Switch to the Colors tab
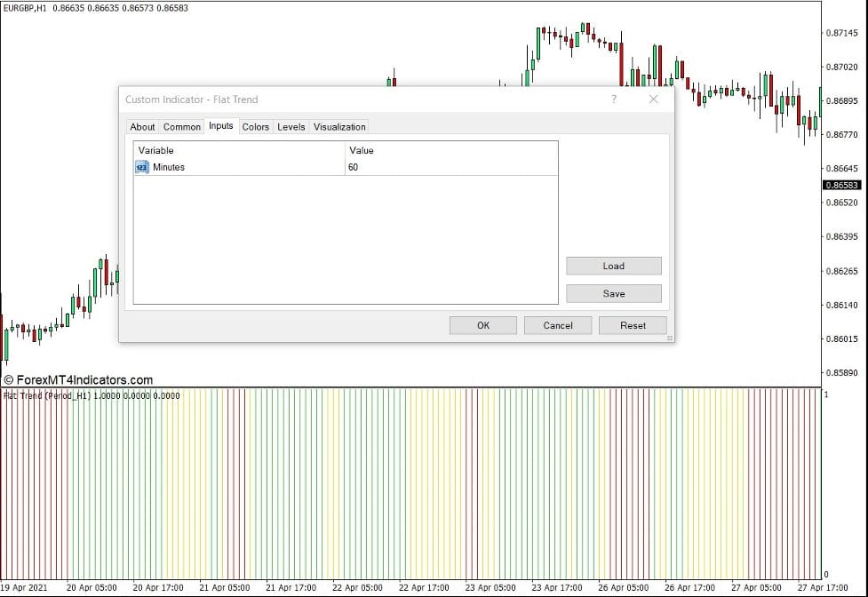 (x=255, y=126)
